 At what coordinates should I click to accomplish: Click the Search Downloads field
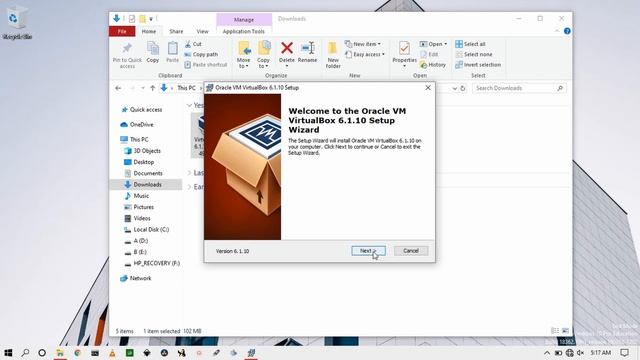coord(519,88)
